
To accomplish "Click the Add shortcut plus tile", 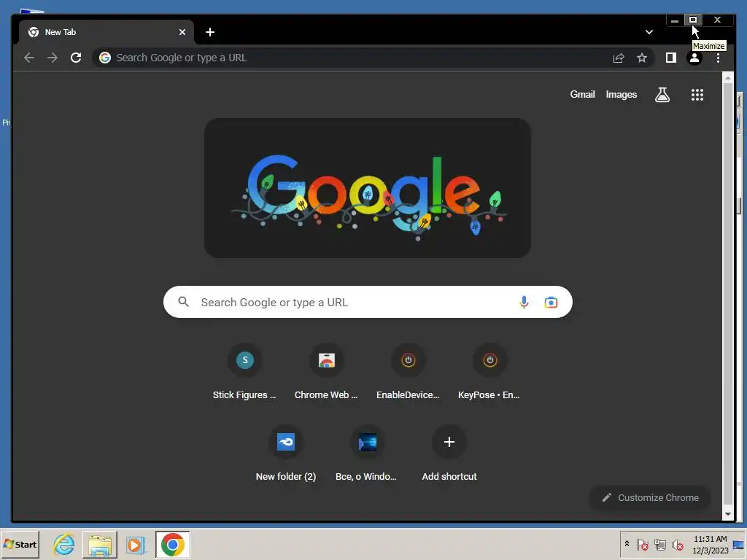I will click(449, 454).
